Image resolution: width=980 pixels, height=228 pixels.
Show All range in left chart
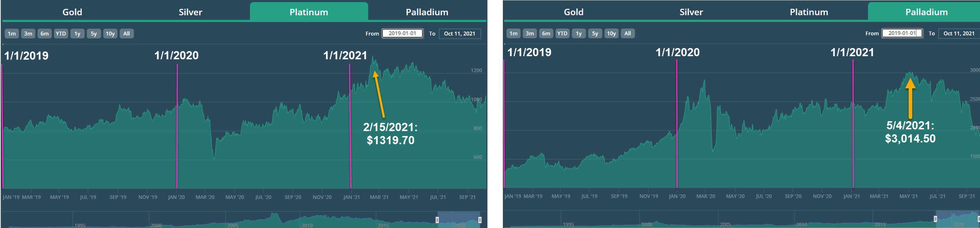pyautogui.click(x=127, y=33)
